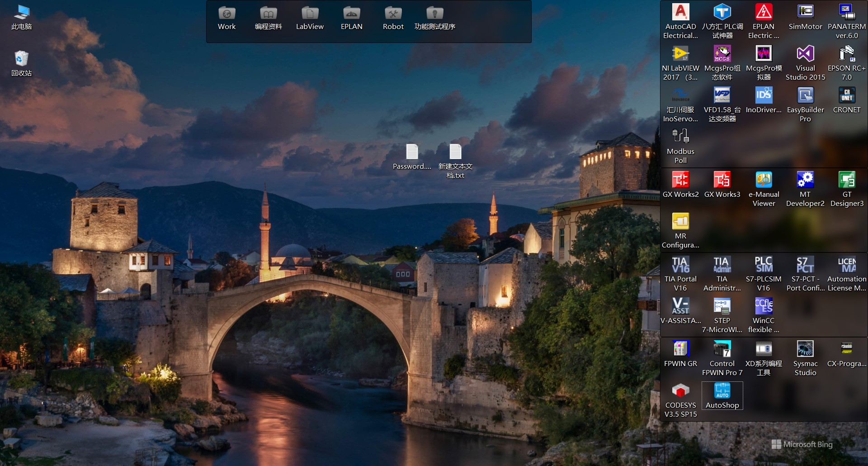
Task: Select the Sysmac Studio shortcut
Action: (x=805, y=349)
